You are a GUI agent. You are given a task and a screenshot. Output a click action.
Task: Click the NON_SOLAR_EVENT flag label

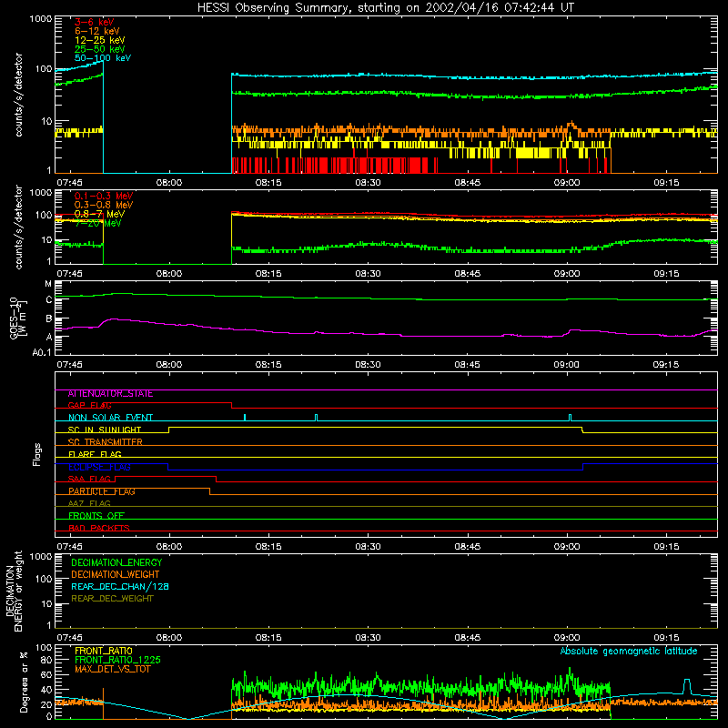(110, 418)
